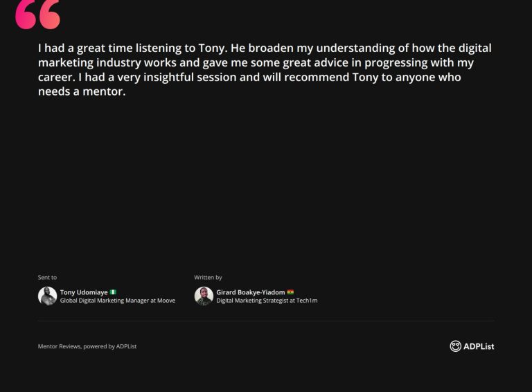This screenshot has width=532, height=392.
Task: Click the ADPList smiley logo icon
Action: 455,346
